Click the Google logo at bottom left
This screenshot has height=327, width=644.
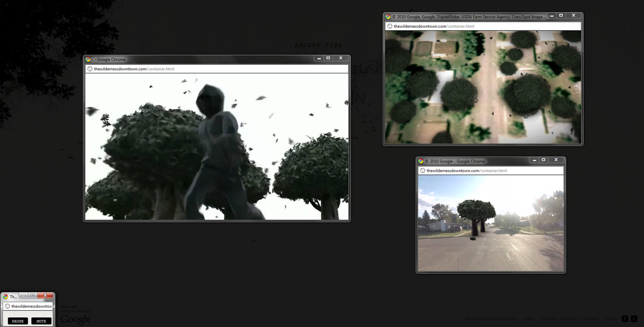point(76,319)
